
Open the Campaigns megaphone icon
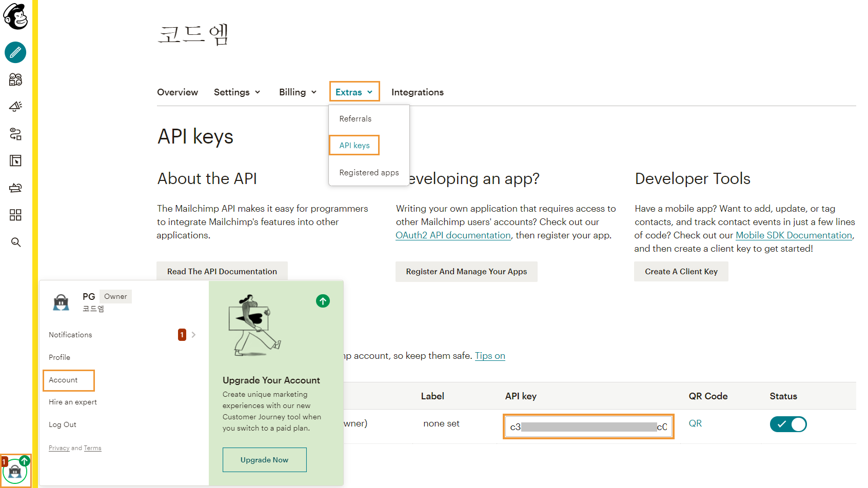[15, 107]
